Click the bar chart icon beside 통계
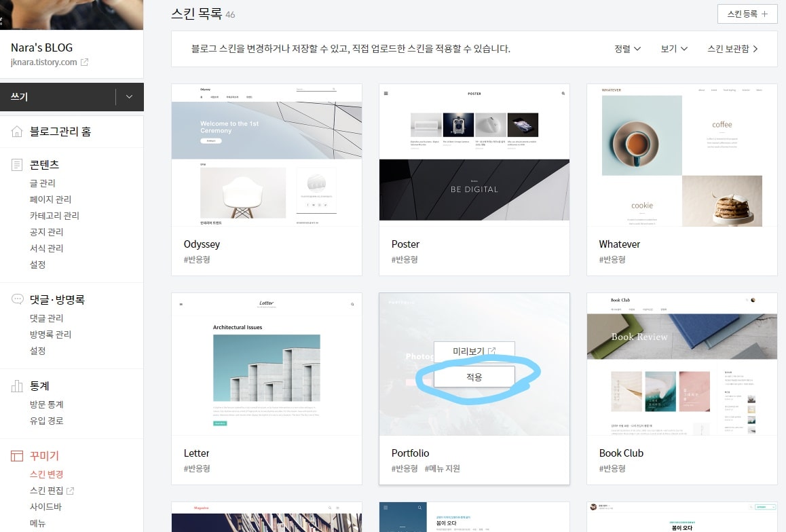This screenshot has width=786, height=532. [16, 385]
